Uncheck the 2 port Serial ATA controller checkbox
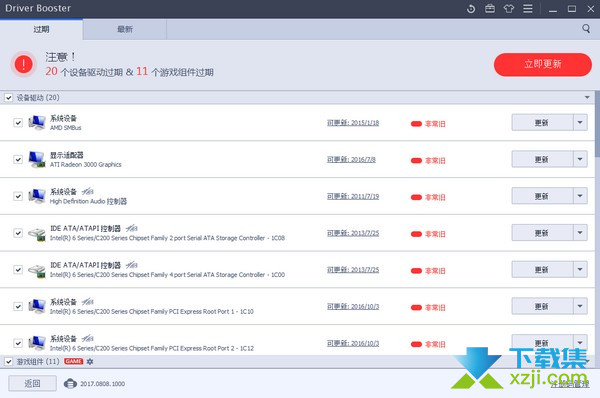600x398 pixels. tap(18, 233)
